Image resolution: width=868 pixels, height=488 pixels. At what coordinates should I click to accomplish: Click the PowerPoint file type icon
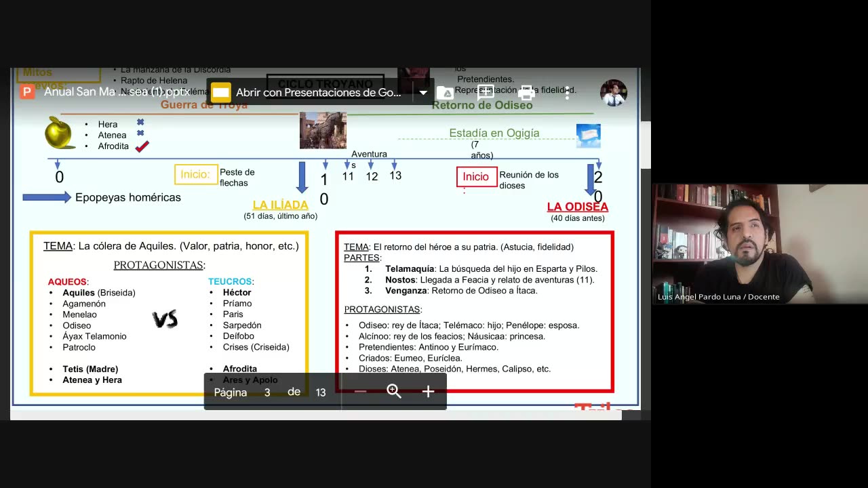27,92
